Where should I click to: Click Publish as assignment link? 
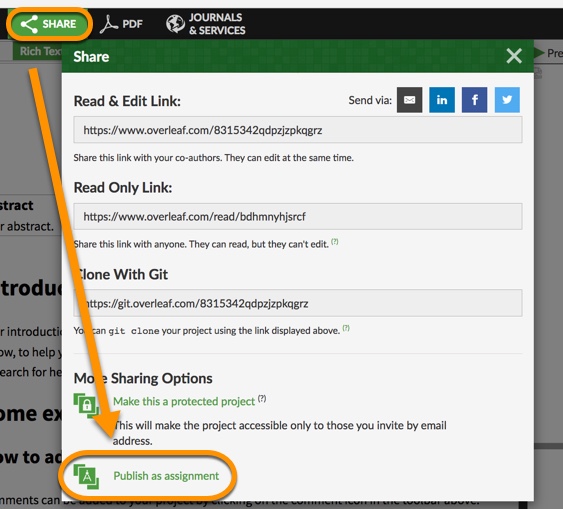pyautogui.click(x=166, y=476)
